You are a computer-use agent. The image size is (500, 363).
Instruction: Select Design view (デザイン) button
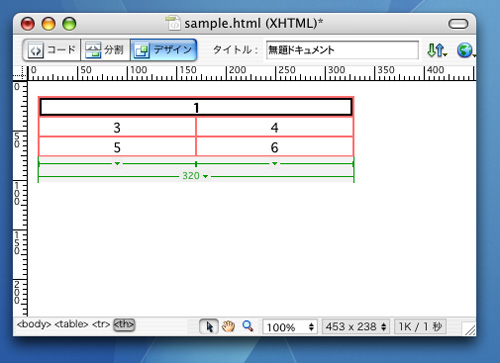(x=164, y=50)
